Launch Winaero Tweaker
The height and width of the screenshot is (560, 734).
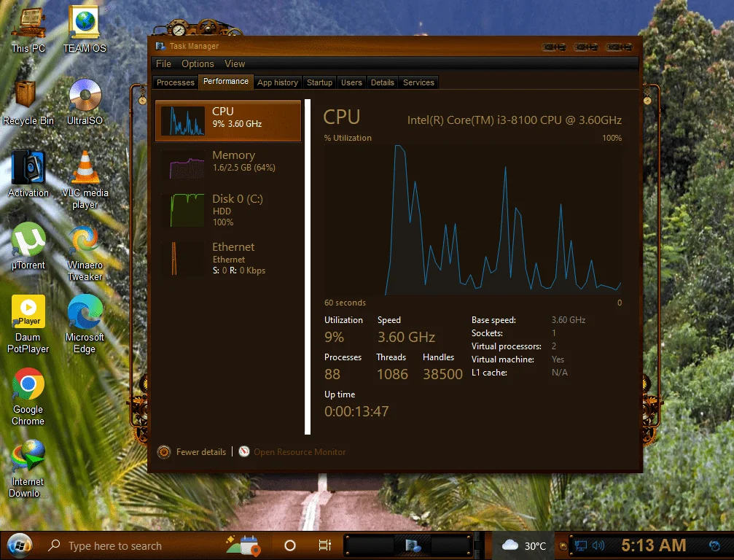tap(85, 253)
